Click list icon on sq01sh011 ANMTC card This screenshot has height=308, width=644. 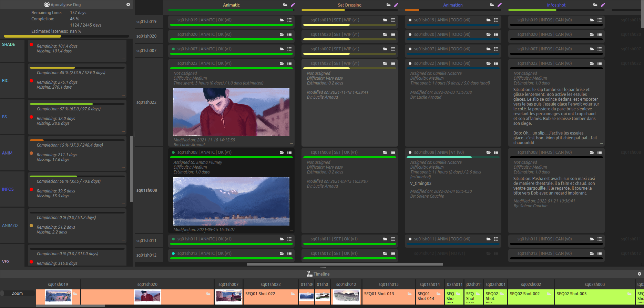coord(289,239)
